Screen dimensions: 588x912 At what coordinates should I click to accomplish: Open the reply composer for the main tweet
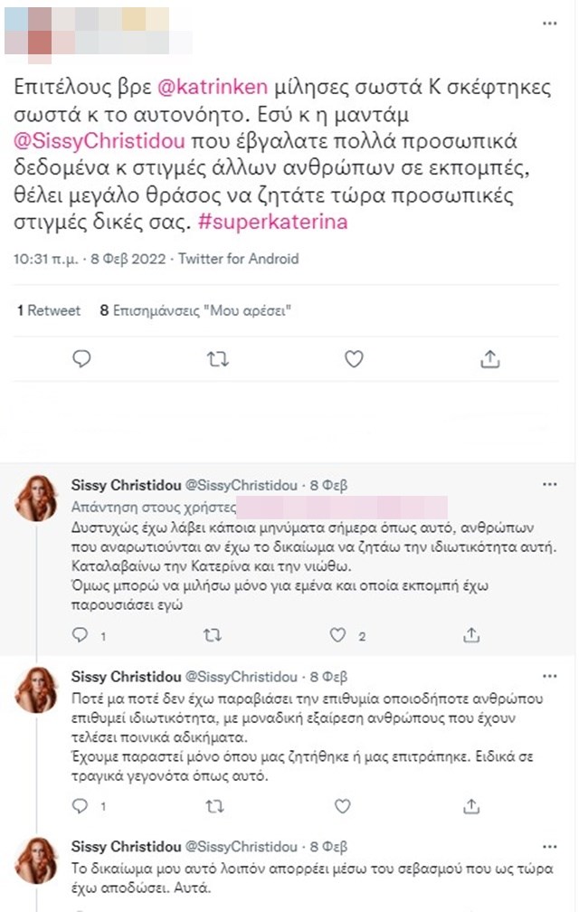(82, 358)
